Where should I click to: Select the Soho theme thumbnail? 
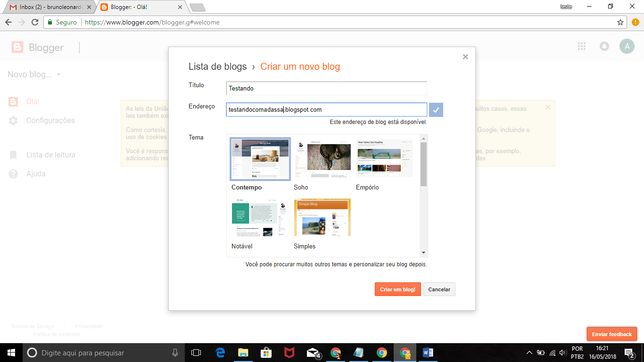(322, 159)
